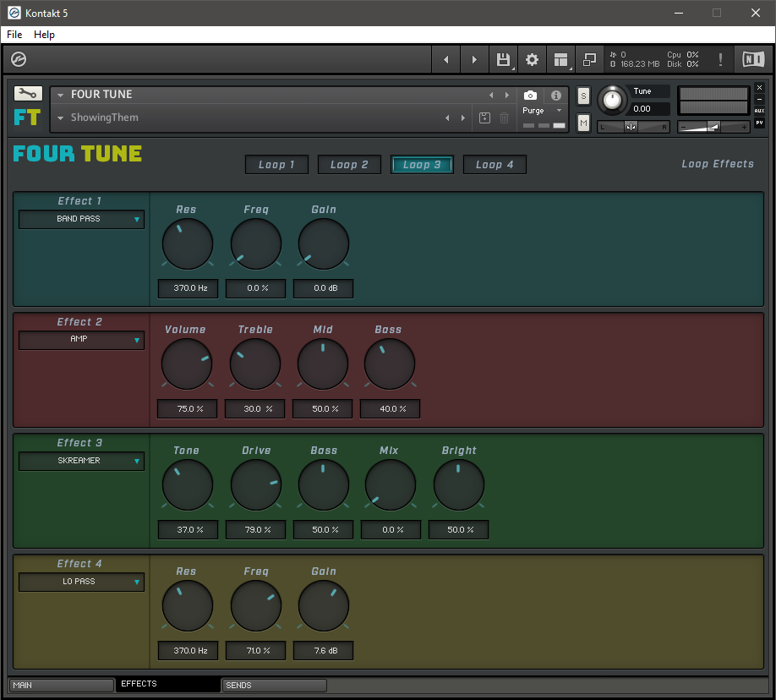Open the File menu
The width and height of the screenshot is (776, 700).
[14, 35]
